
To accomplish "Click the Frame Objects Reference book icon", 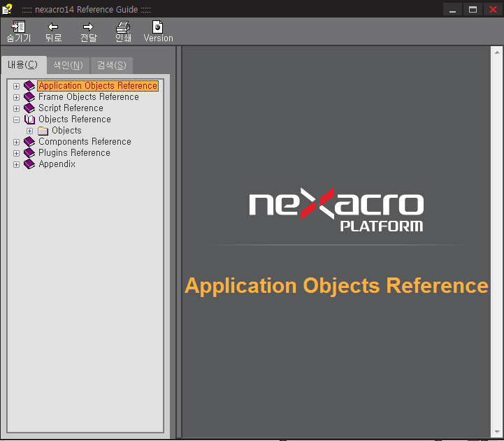I will (29, 96).
